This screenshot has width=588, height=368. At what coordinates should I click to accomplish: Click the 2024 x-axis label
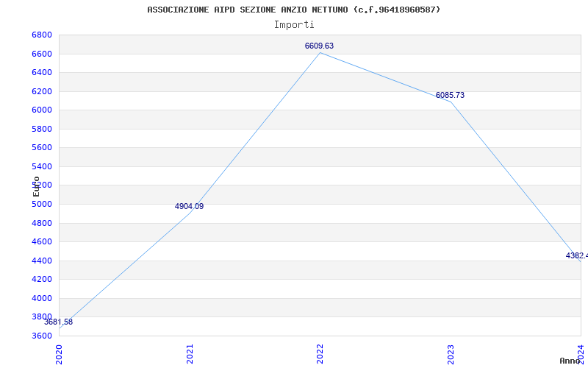(581, 354)
